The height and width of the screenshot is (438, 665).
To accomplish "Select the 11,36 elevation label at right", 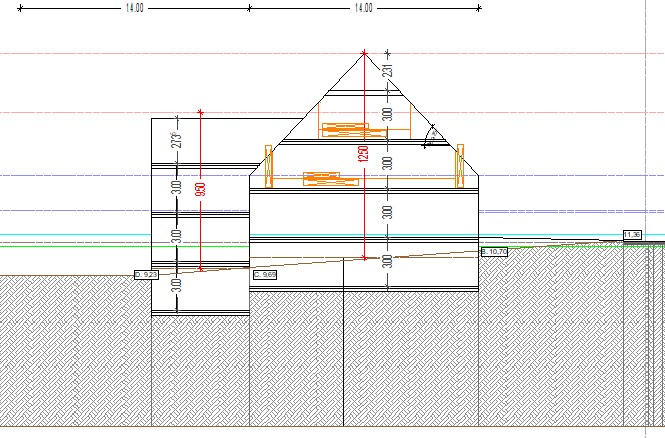I will (632, 234).
